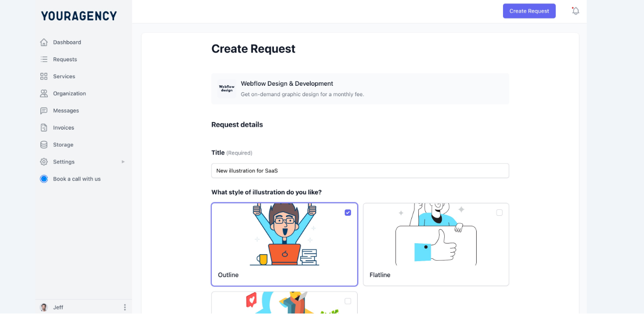This screenshot has height=316, width=644.
Task: Check the Flatline style checkbox
Action: (499, 213)
